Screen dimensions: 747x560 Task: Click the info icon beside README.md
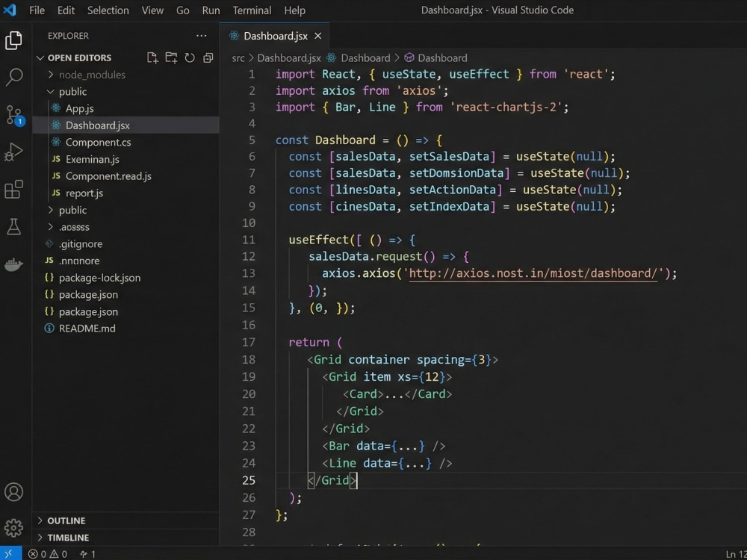click(49, 328)
